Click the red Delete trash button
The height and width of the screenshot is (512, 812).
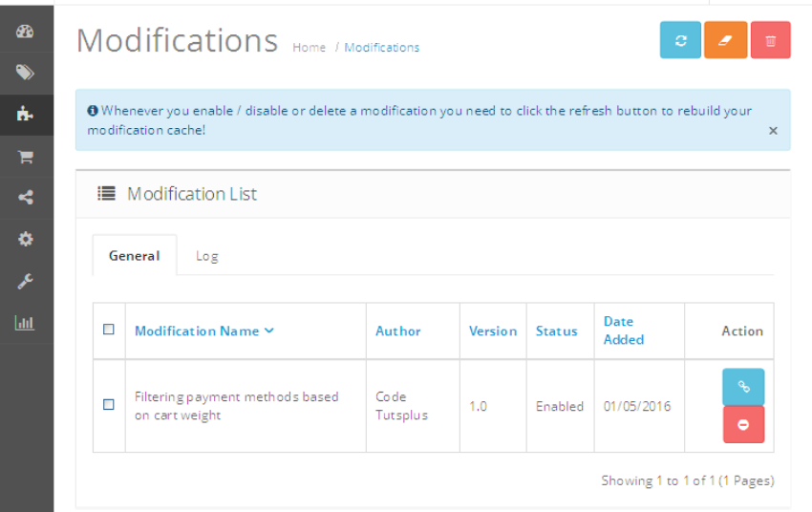coord(771,40)
